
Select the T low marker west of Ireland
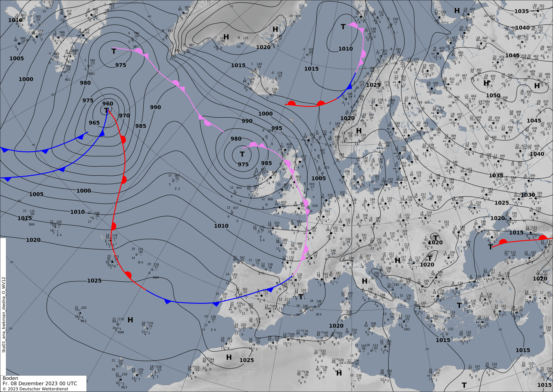click(x=242, y=154)
